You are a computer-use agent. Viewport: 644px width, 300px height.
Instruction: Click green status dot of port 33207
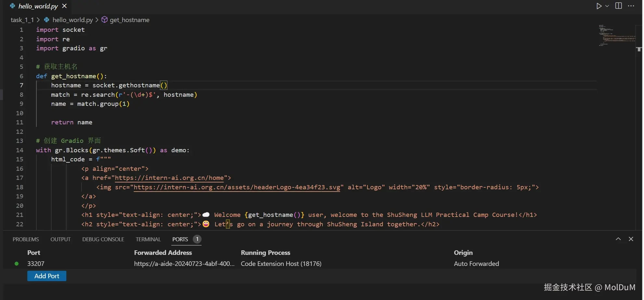17,264
